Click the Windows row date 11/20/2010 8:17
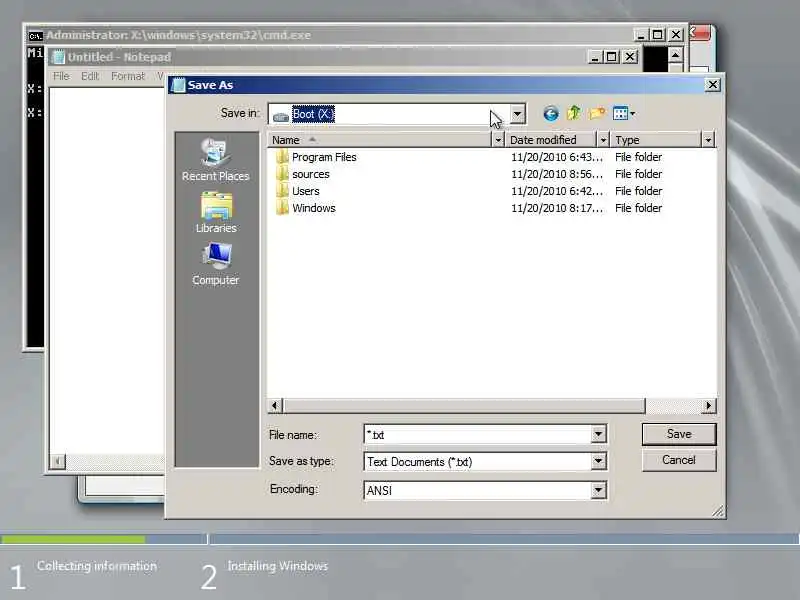 tap(557, 208)
